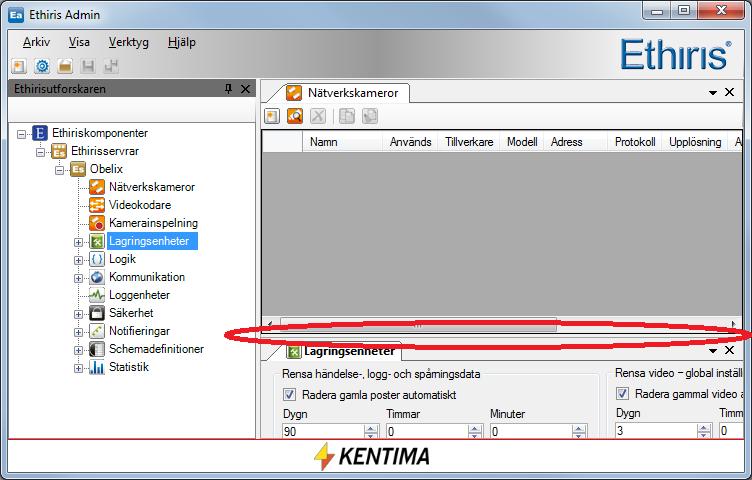Viewport: 752px width, 480px height.
Task: Click the save floppy disk icon
Action: coord(88,66)
